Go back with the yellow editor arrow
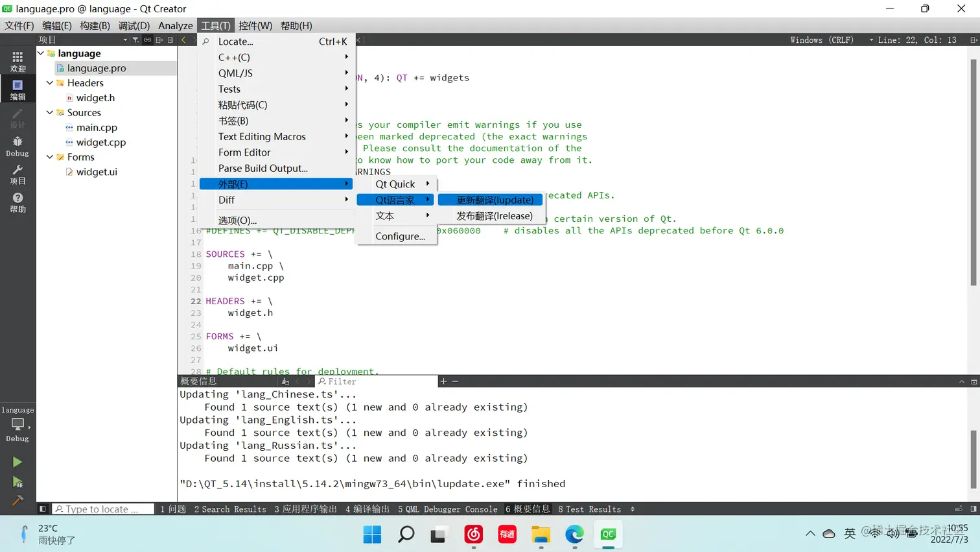980x552 pixels. (183, 40)
